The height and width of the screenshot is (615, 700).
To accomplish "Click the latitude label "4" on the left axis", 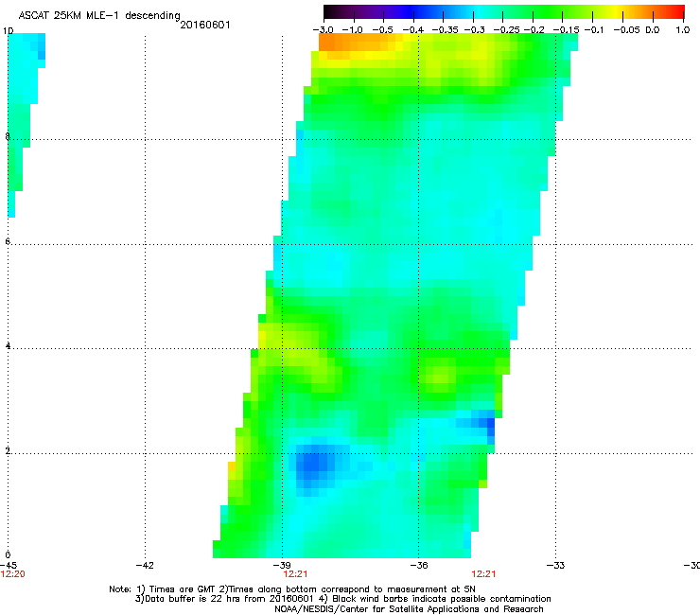I will [8, 345].
